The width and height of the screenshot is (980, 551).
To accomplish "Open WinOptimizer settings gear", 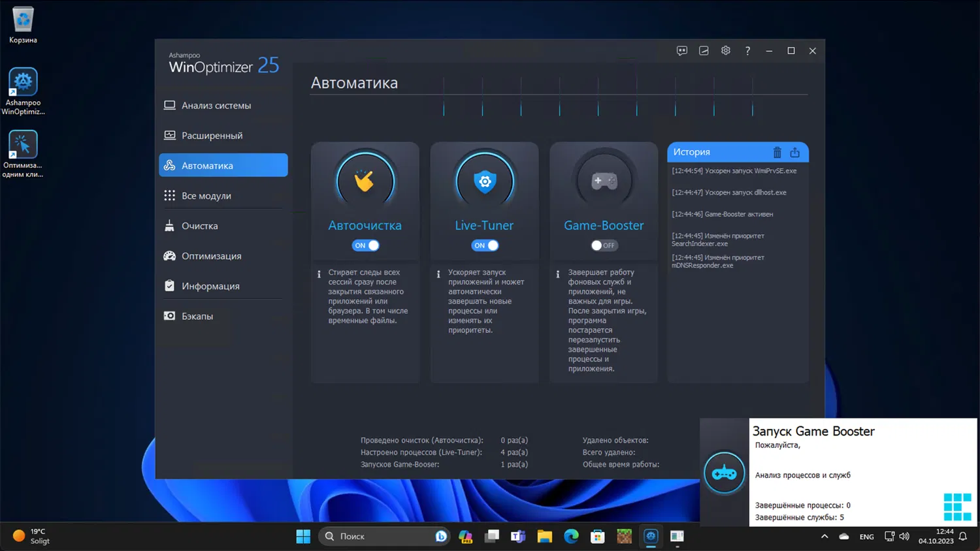I will click(x=726, y=51).
